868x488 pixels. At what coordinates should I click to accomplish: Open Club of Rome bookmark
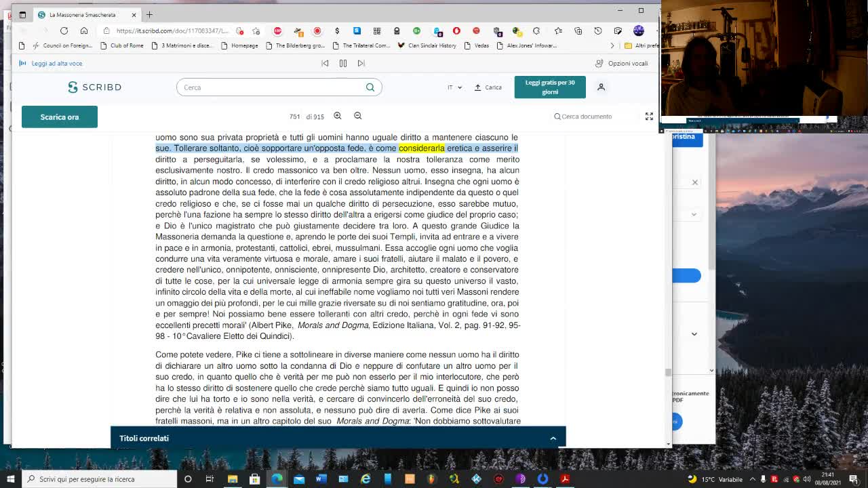(x=122, y=45)
